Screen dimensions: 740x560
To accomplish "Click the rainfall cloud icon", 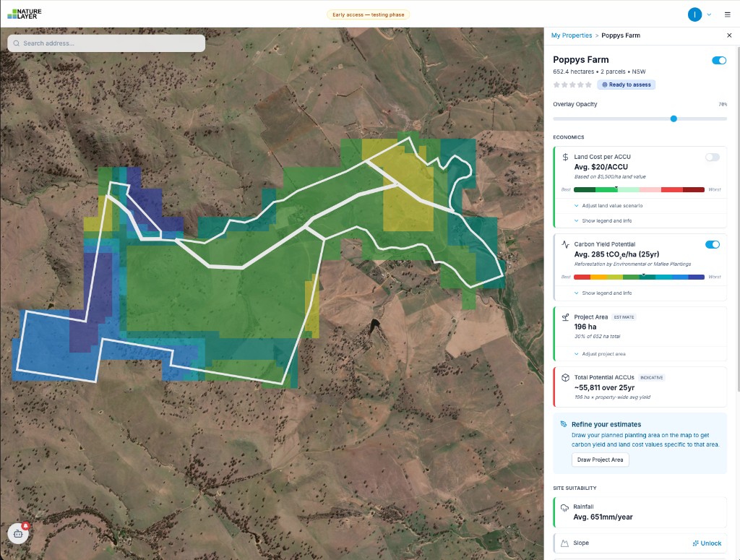I will click(564, 507).
